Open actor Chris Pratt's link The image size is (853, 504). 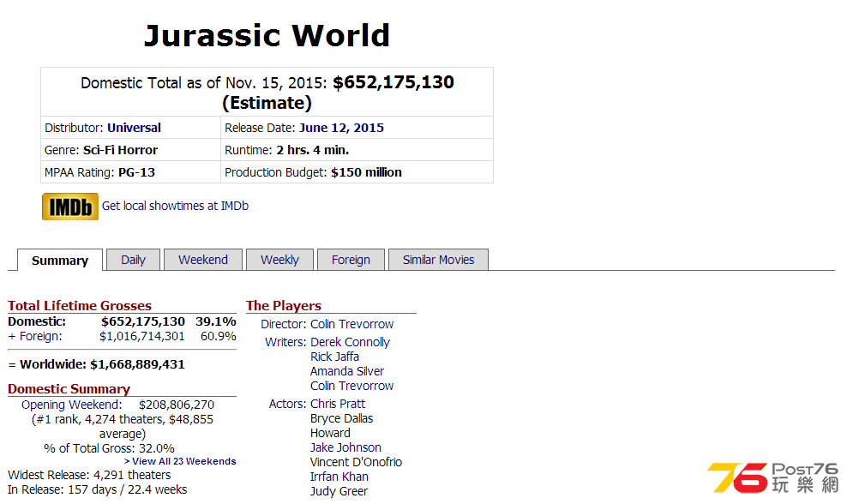point(338,405)
